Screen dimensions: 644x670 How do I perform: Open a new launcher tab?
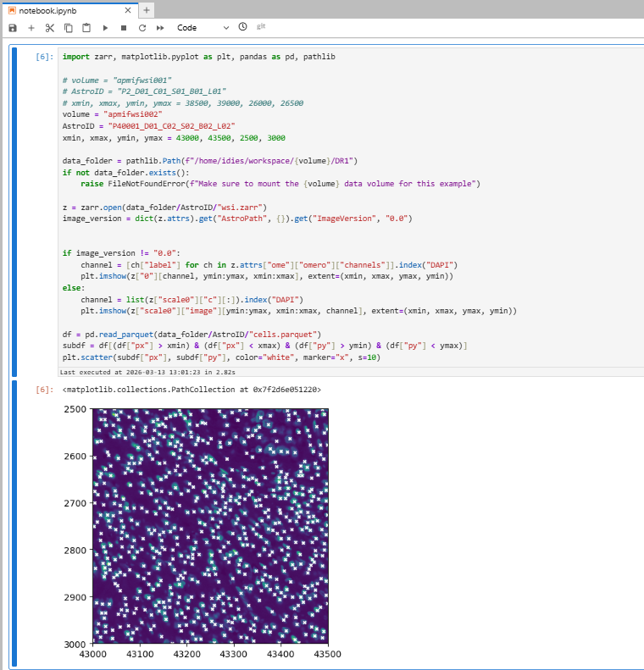147,9
